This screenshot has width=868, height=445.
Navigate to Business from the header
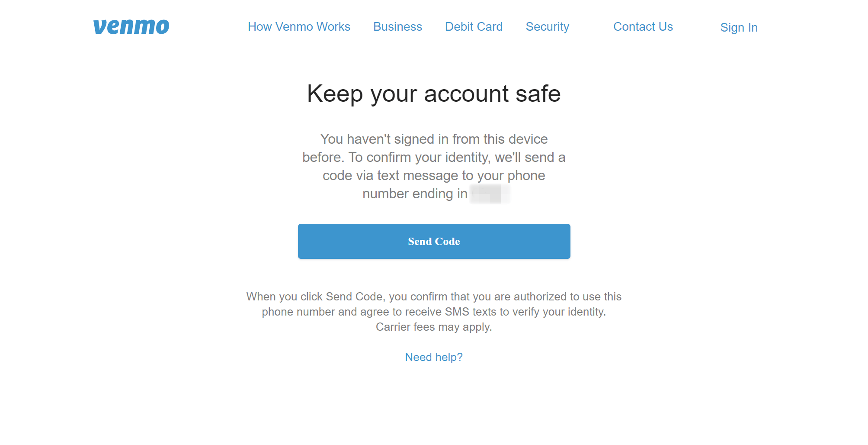coord(397,27)
